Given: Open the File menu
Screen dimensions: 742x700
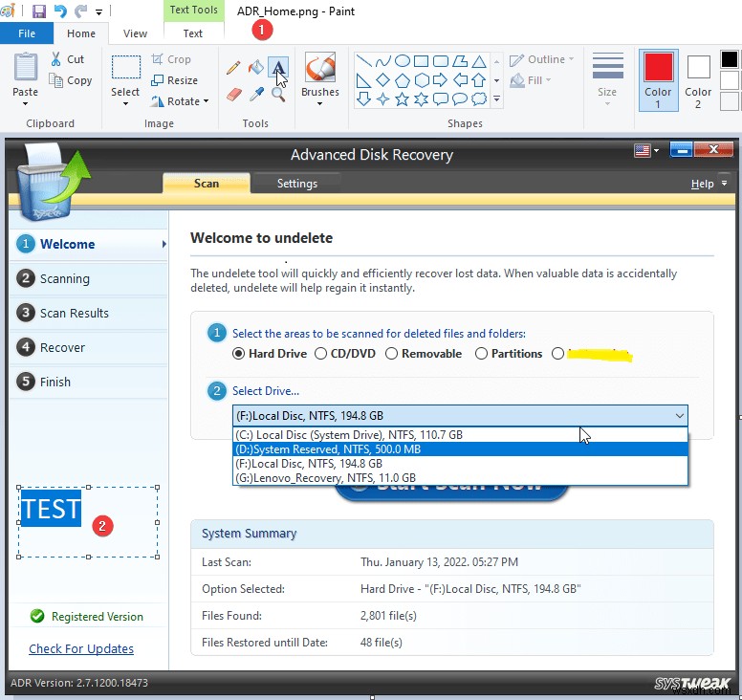Looking at the screenshot, I should 27,33.
